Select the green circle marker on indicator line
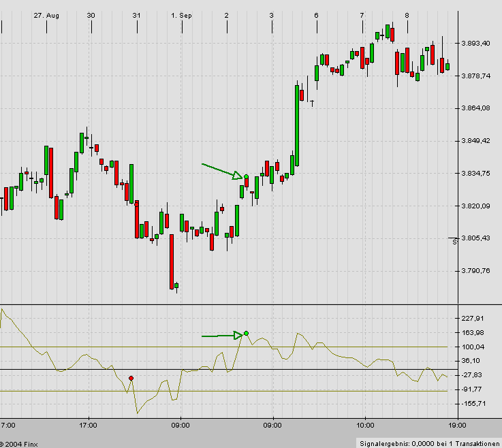The width and height of the screenshot is (502, 448). pos(246,334)
